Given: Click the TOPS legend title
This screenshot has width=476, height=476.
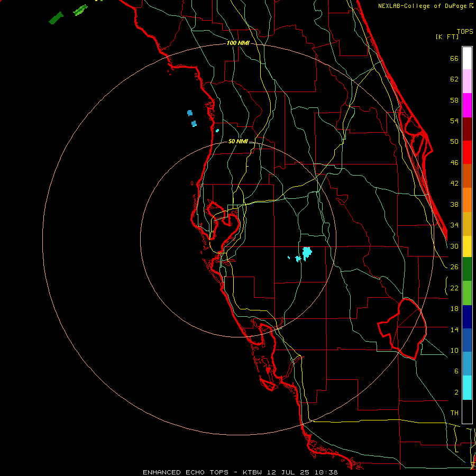Looking at the screenshot, I should click(465, 31).
